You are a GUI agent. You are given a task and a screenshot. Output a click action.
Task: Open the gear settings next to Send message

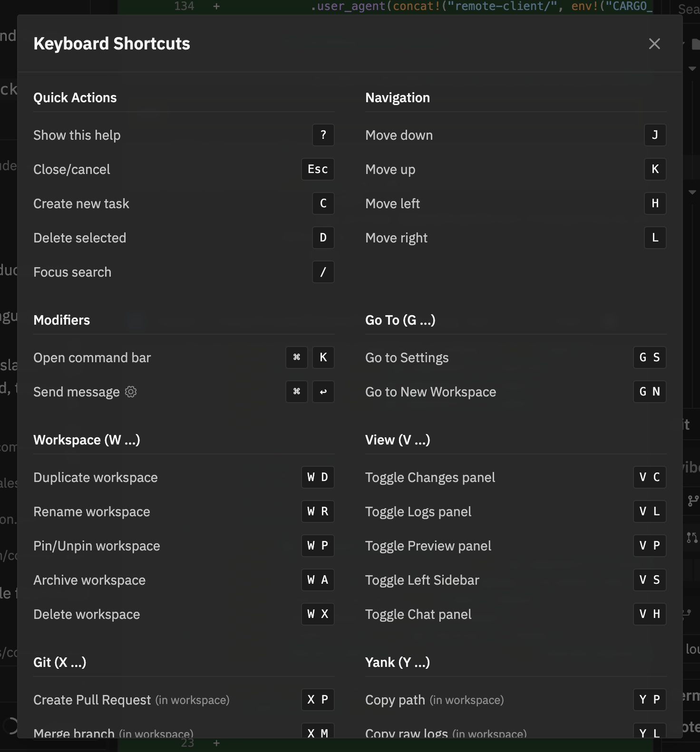tap(131, 392)
